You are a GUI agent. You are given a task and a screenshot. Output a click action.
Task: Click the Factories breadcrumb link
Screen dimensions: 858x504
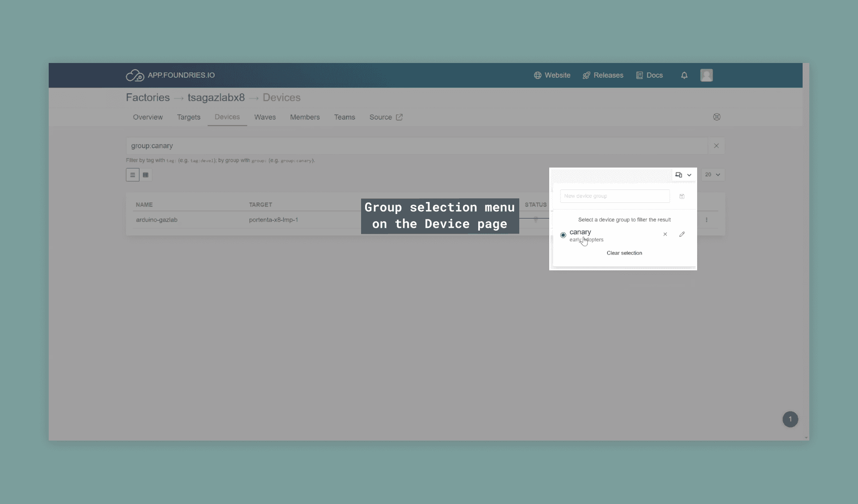[148, 97]
